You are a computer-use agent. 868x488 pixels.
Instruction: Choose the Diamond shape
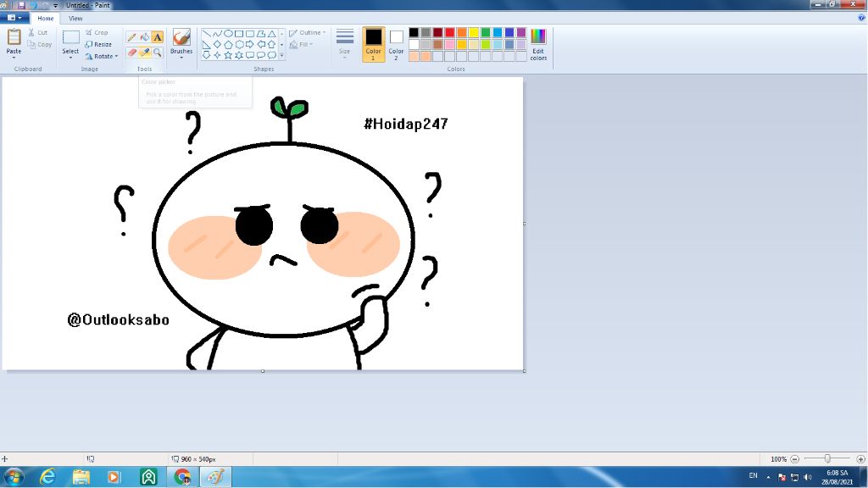[217, 44]
